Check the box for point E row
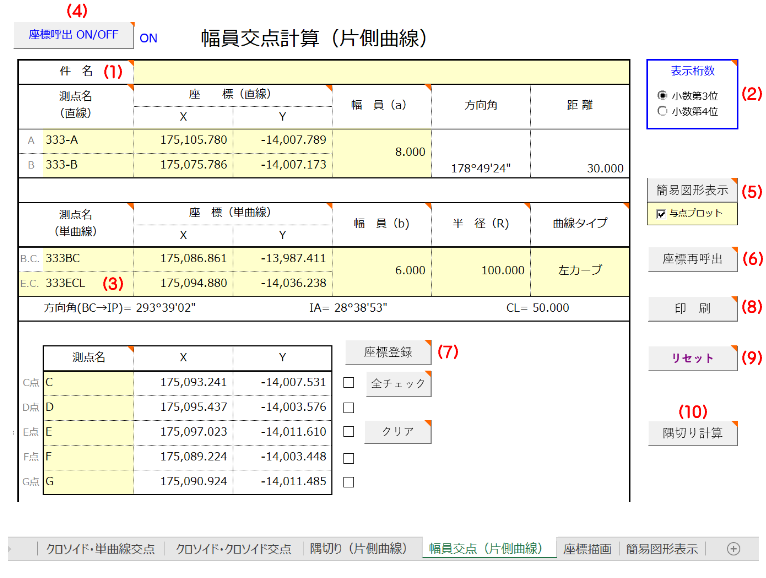The height and width of the screenshot is (578, 766). tap(348, 432)
